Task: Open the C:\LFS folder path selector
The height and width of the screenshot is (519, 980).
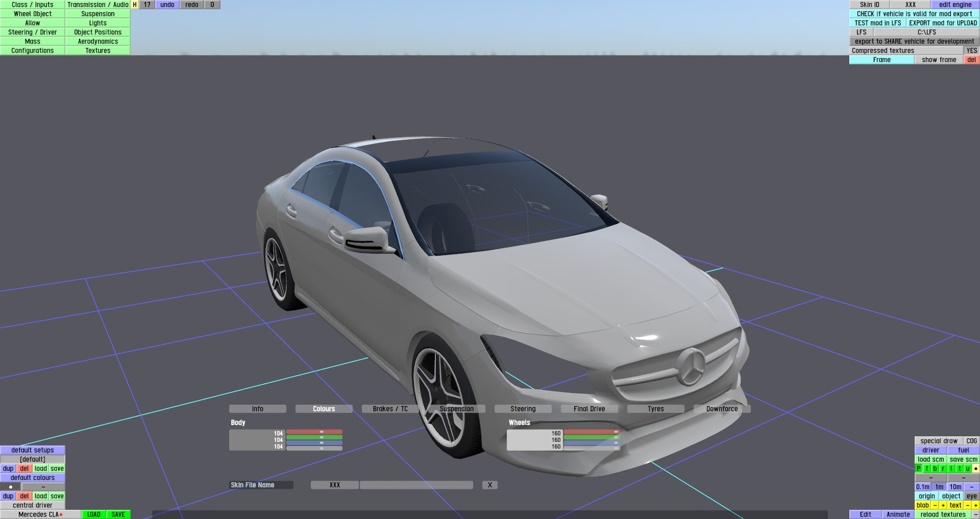Action: (x=927, y=32)
